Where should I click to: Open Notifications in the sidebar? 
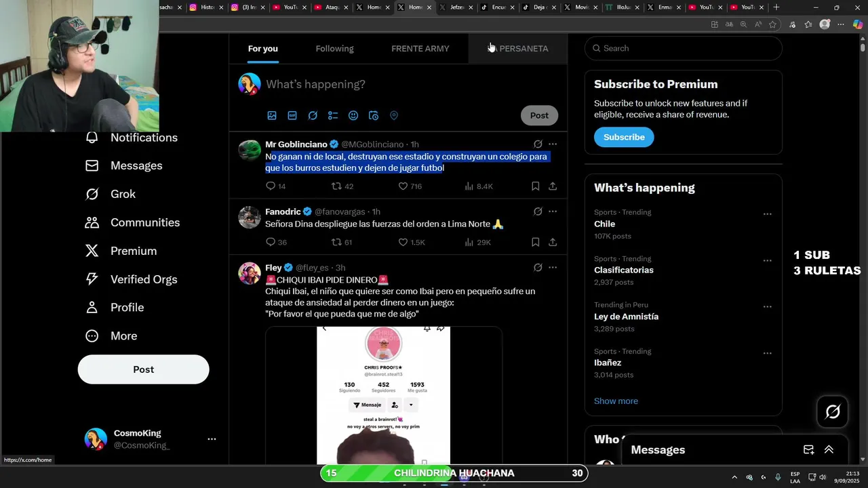(x=132, y=138)
